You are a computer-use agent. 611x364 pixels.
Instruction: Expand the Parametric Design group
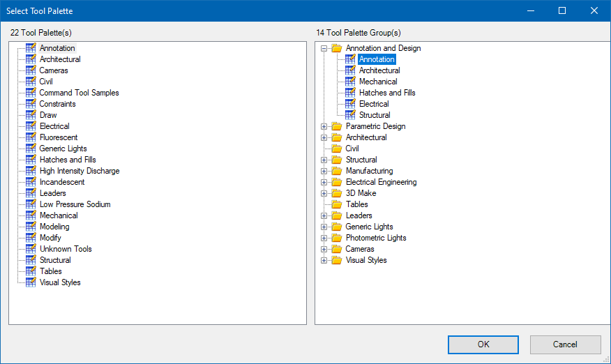324,127
